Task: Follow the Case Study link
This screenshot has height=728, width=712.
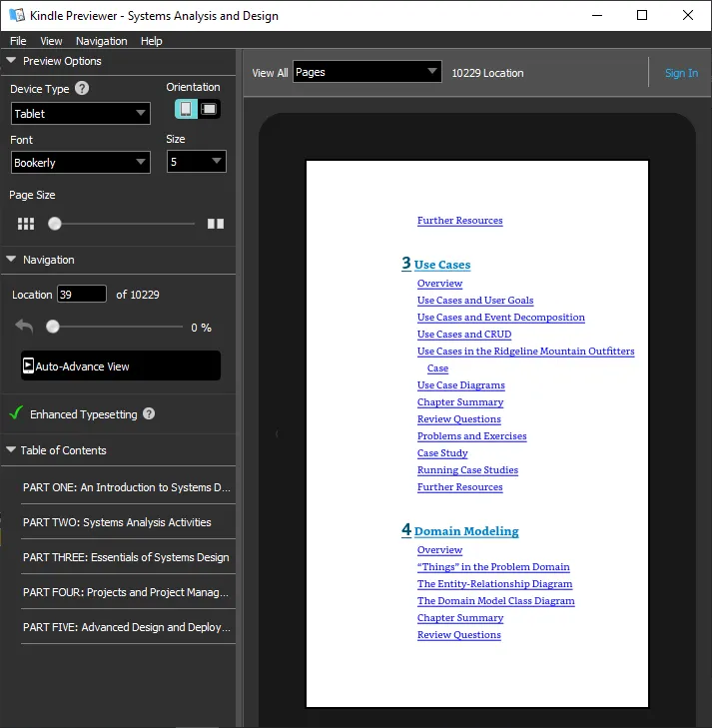Action: 442,452
